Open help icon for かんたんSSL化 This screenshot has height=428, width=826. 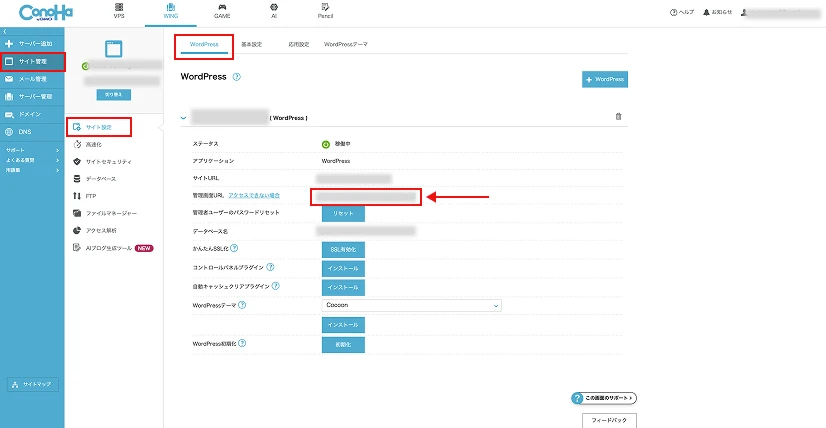pyautogui.click(x=234, y=248)
